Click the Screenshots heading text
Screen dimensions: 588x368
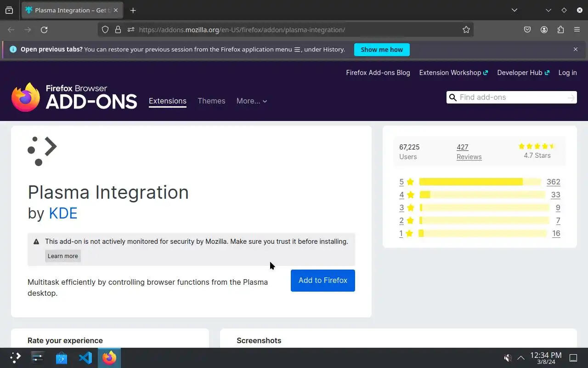(259, 340)
